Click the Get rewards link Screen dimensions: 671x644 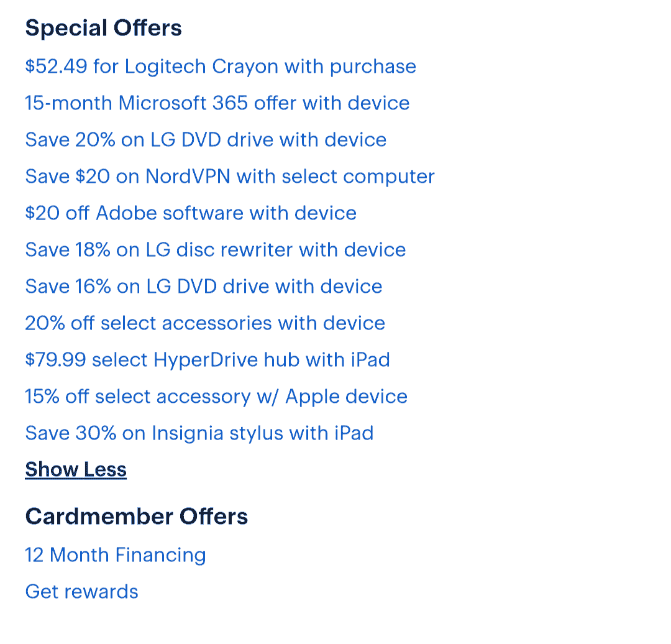point(82,592)
